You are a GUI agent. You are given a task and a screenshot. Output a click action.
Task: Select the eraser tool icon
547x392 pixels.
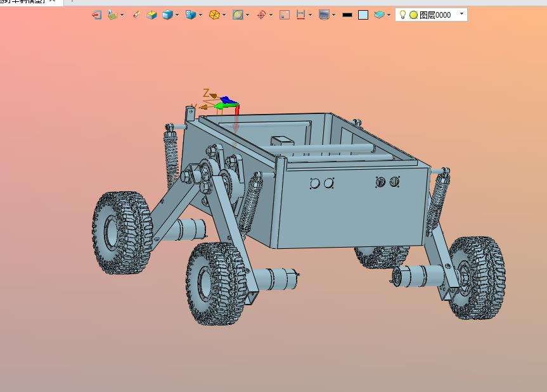click(x=136, y=15)
